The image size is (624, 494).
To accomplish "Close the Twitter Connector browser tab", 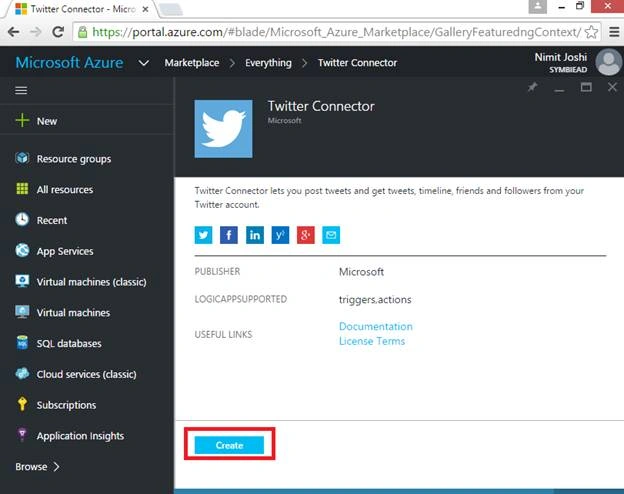I will (146, 9).
